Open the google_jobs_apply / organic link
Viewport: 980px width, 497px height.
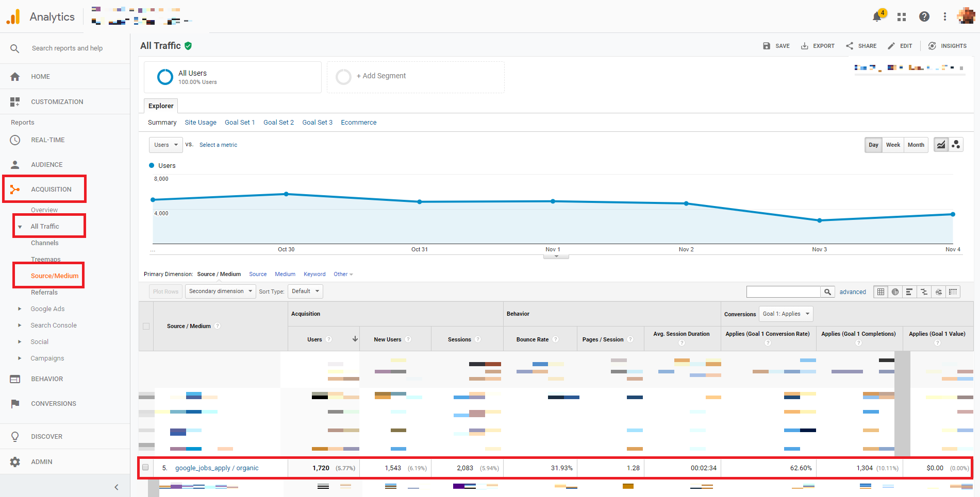(217, 468)
